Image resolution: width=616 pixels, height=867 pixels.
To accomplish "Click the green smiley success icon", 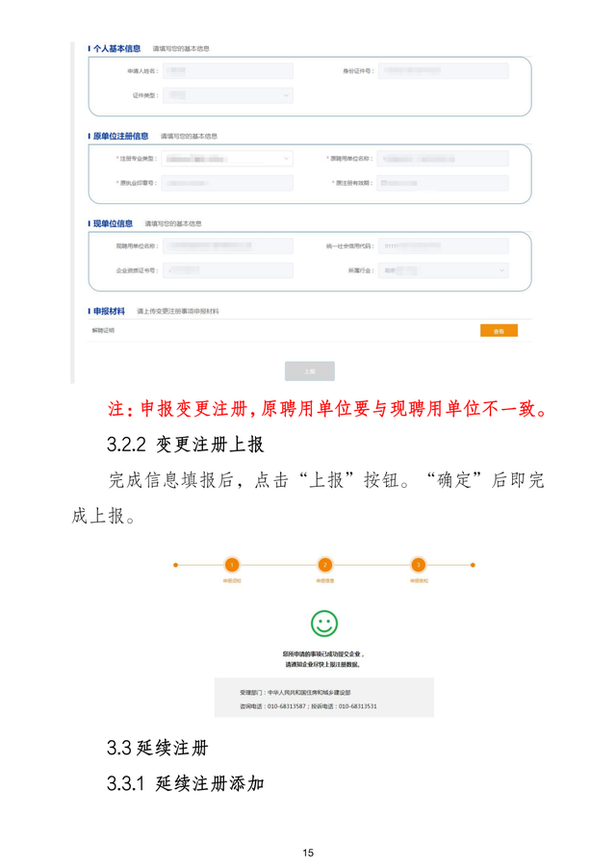I will pyautogui.click(x=324, y=624).
